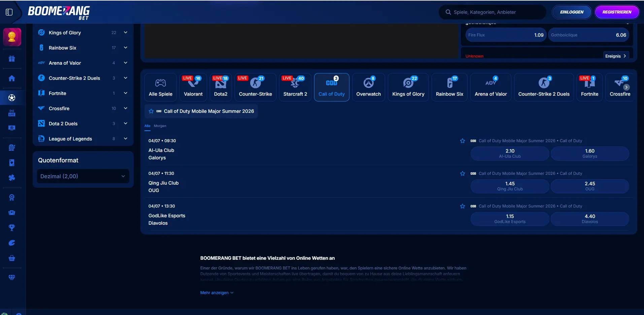
Task: Switch to the Overwatch tab
Action: click(369, 87)
